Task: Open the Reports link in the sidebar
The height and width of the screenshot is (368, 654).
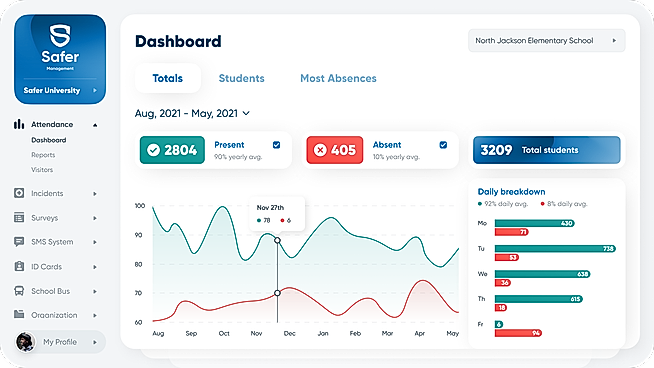Action: [x=43, y=155]
